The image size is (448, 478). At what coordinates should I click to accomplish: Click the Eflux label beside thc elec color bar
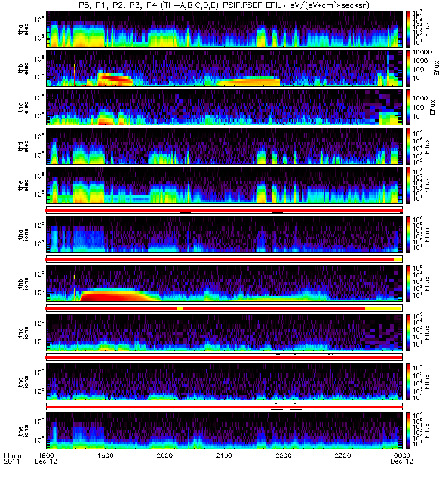pos(432,108)
